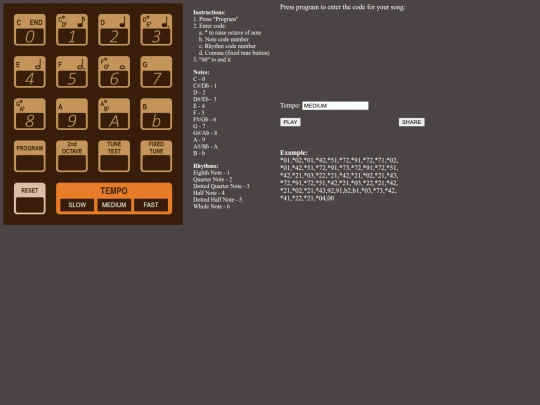540x405 pixels.
Task: Click the PLAY button
Action: pyautogui.click(x=290, y=122)
